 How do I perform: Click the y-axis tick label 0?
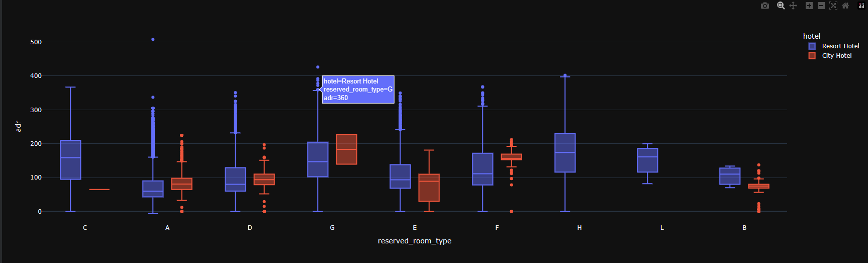[40, 212]
